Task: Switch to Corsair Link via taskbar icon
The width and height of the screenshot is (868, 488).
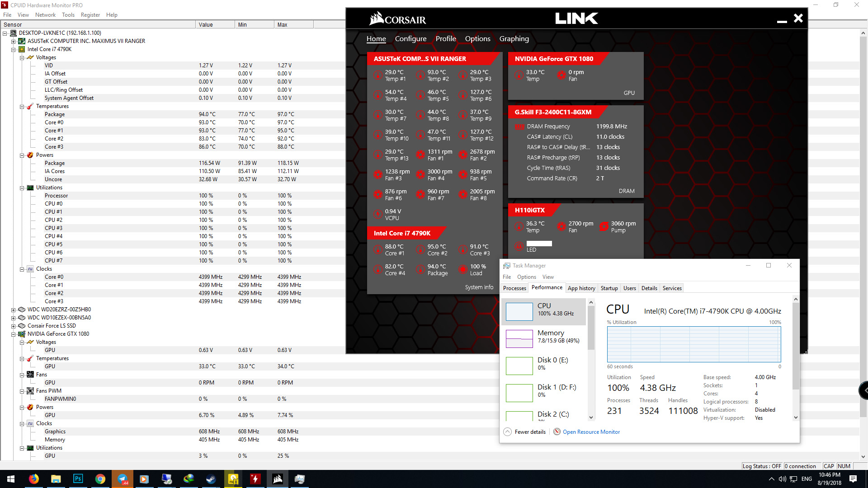Action: [278, 479]
